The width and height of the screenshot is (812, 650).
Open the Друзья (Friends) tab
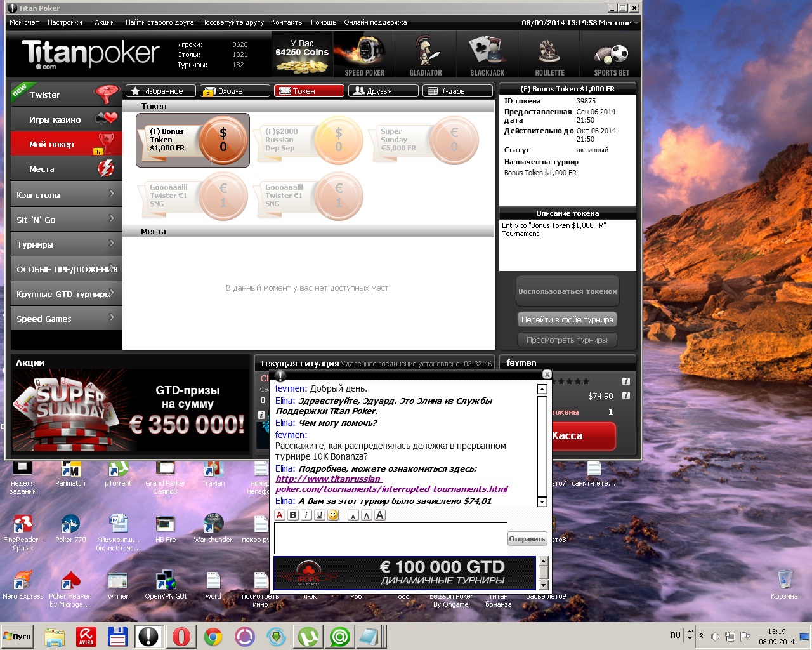tap(383, 91)
